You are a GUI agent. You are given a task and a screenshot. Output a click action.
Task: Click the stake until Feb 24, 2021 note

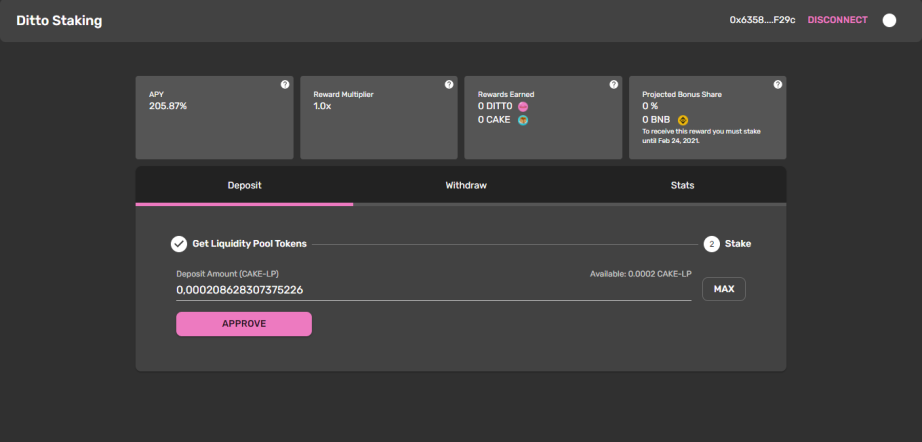[701, 136]
